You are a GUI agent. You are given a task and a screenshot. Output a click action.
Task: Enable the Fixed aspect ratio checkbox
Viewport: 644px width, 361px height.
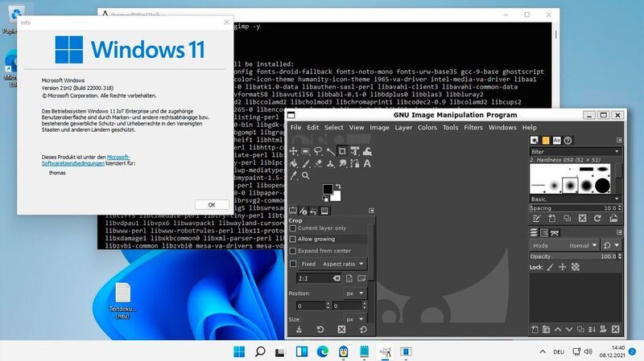pos(293,265)
